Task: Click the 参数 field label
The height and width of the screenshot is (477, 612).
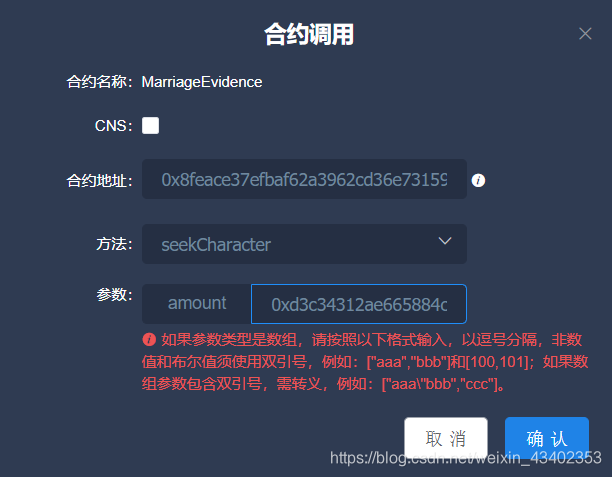Action: [x=114, y=295]
